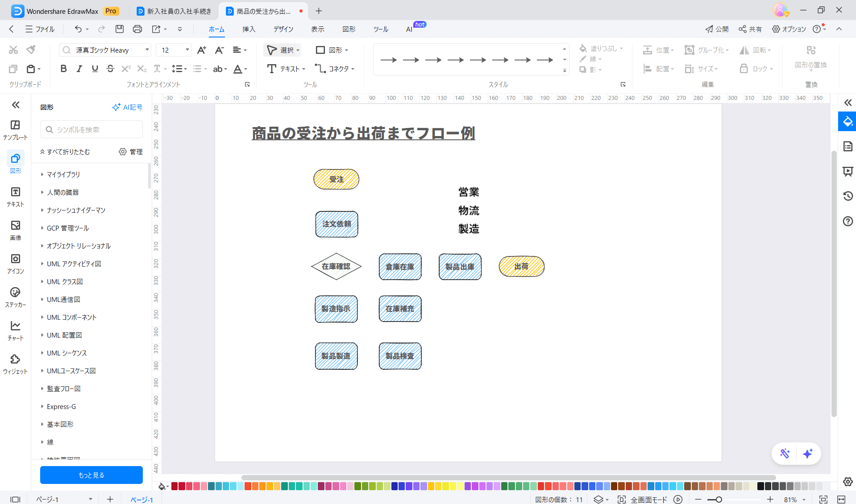This screenshot has height=504, width=856.
Task: Switch to the 挿入 ribbon tab
Action: tap(249, 29)
